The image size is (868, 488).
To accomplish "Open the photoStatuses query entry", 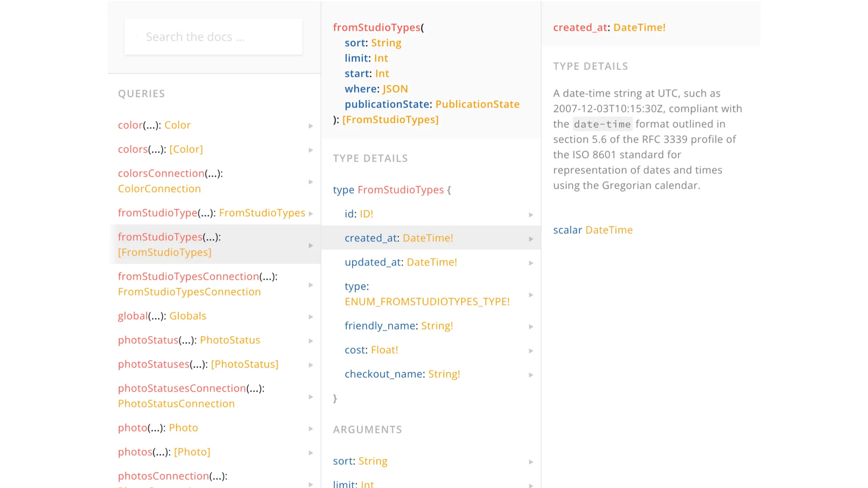I will [198, 364].
